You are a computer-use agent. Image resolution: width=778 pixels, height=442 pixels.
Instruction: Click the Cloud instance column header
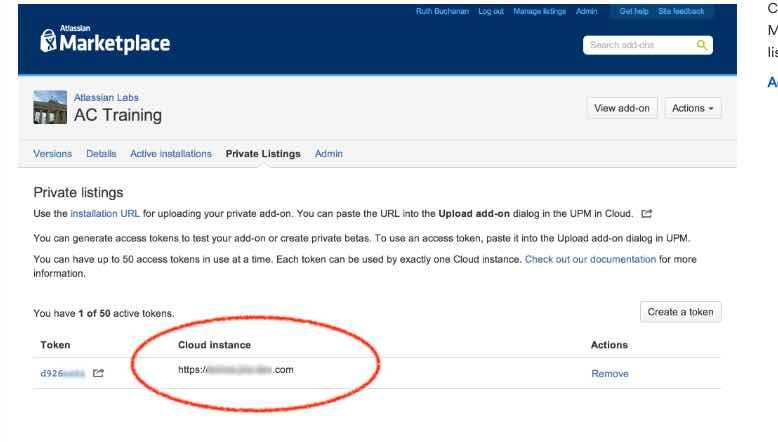(x=214, y=345)
